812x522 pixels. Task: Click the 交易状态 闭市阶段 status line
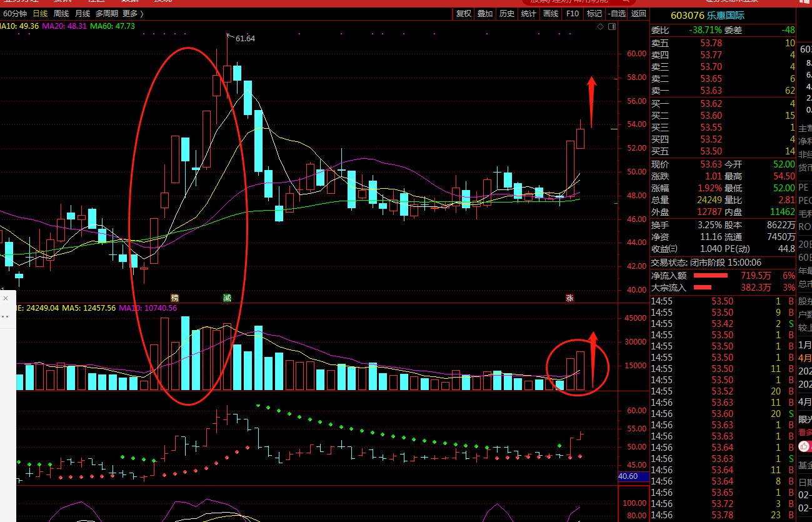pos(706,263)
